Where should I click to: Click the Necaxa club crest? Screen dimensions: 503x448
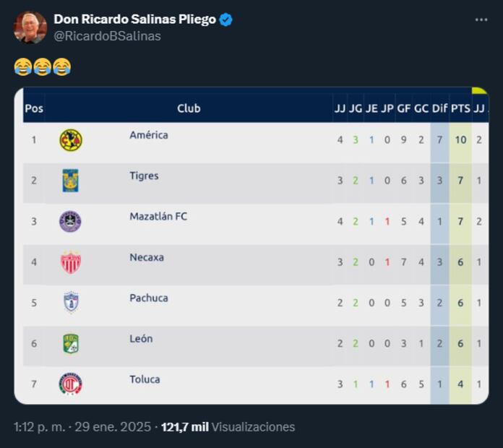[x=70, y=262]
